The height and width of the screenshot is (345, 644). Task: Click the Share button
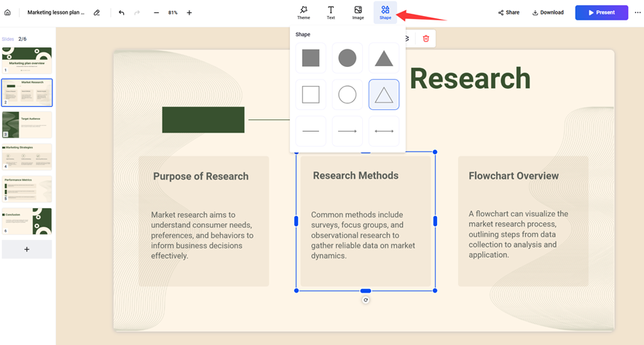tap(508, 12)
